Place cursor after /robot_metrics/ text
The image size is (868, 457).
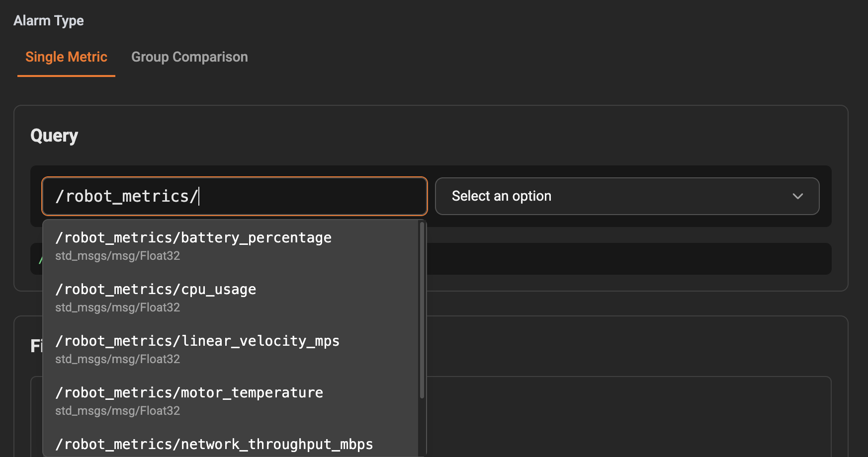tap(200, 196)
